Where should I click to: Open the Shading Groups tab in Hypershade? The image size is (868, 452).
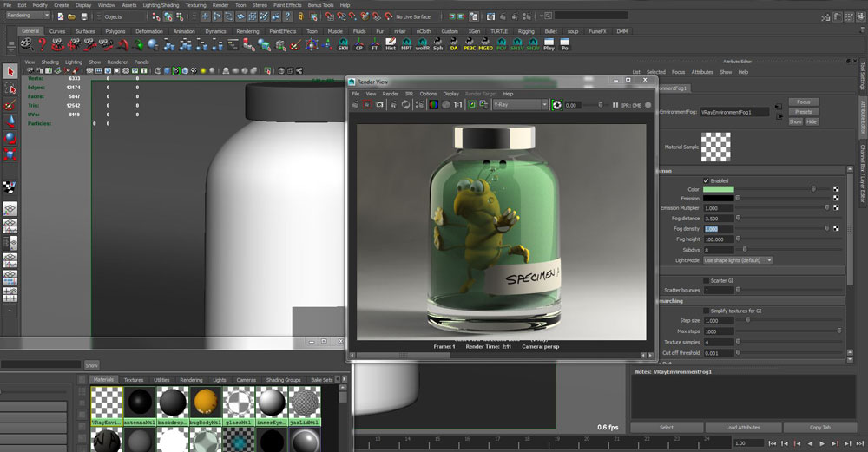(284, 380)
